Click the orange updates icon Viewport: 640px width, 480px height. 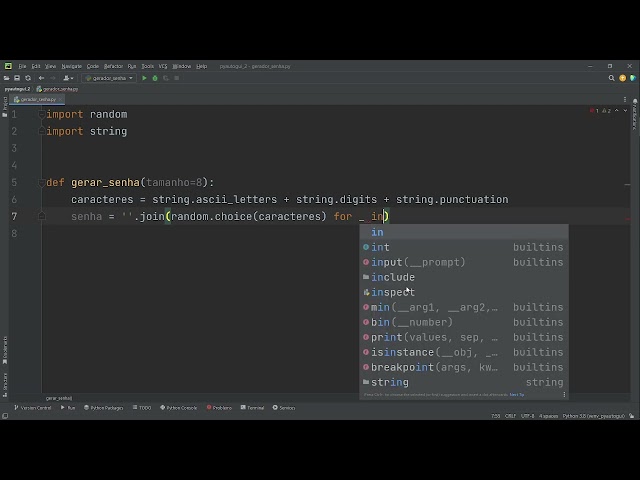click(622, 78)
